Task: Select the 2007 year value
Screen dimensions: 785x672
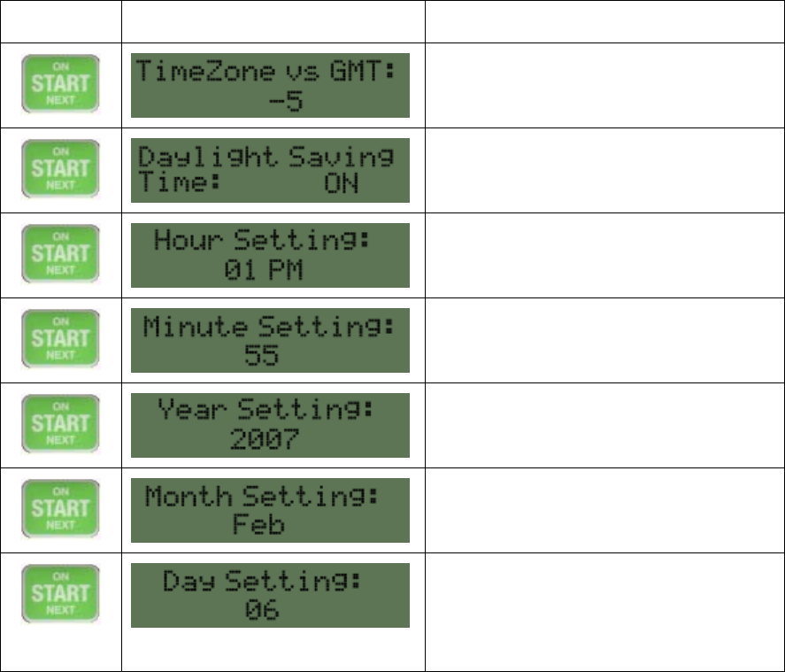Action: point(266,440)
